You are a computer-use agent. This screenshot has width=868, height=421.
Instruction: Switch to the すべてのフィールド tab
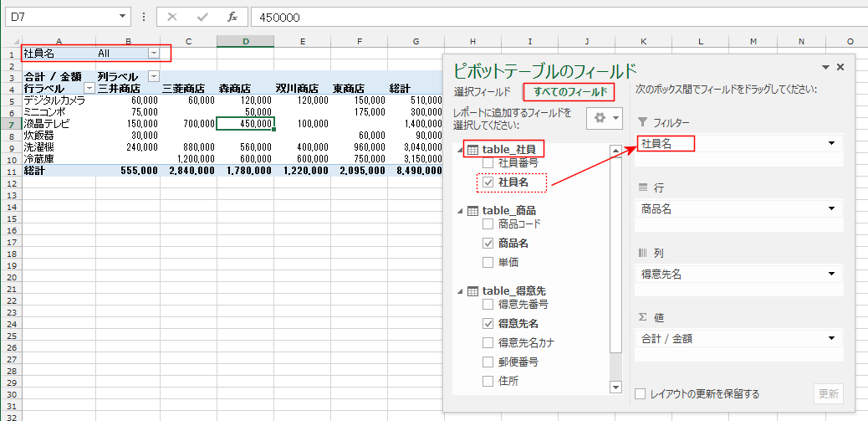pyautogui.click(x=567, y=91)
